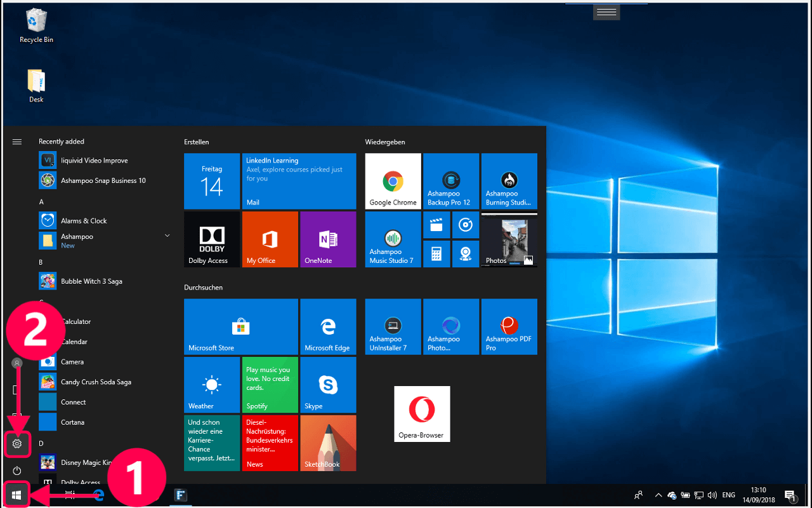Open the Opera-Browser tile
Viewport: 812px width, 508px height.
coord(422,414)
